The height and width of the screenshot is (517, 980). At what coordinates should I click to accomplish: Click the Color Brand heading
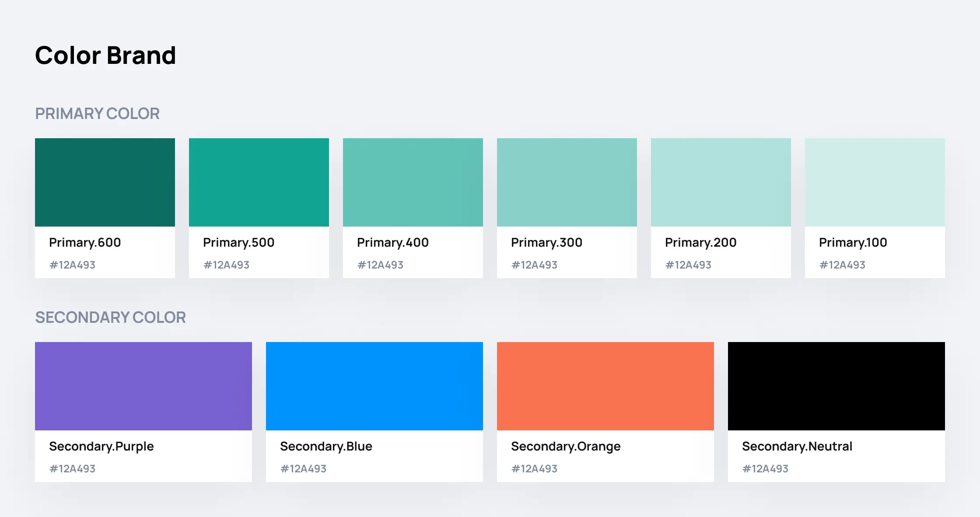pos(105,56)
